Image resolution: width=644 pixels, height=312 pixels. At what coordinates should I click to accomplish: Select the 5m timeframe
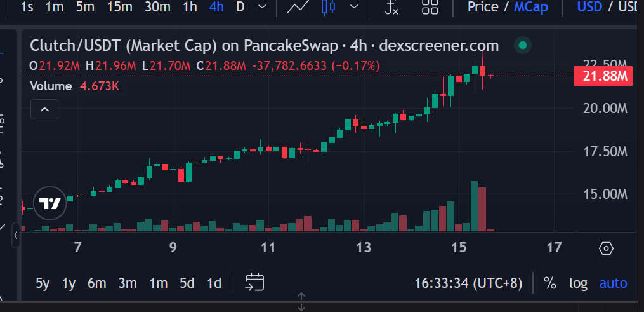point(86,7)
